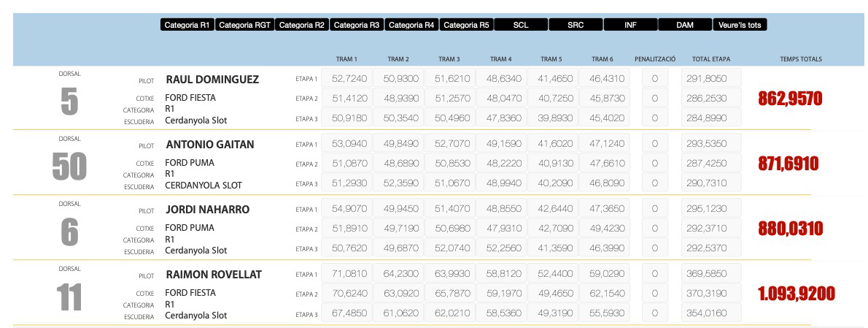Choose the SRC category button

point(576,25)
